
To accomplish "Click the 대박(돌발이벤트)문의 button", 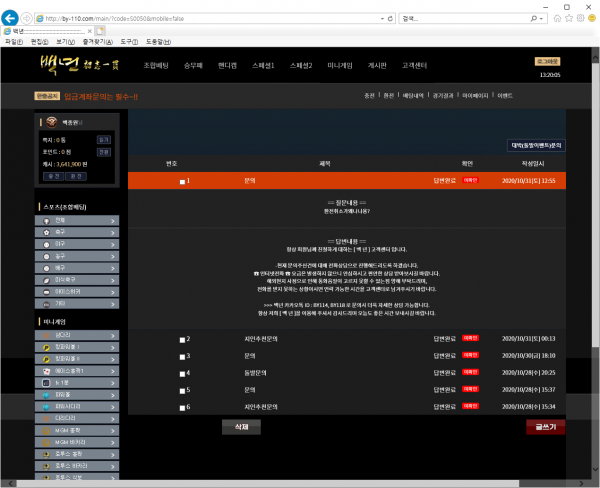I will pos(536,145).
